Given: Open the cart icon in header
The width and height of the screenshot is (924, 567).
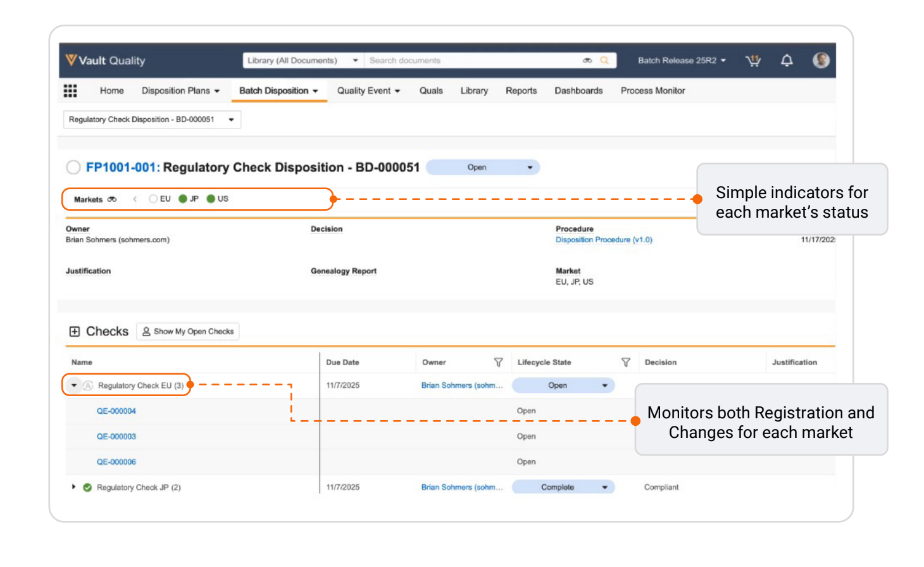Looking at the screenshot, I should [x=752, y=60].
